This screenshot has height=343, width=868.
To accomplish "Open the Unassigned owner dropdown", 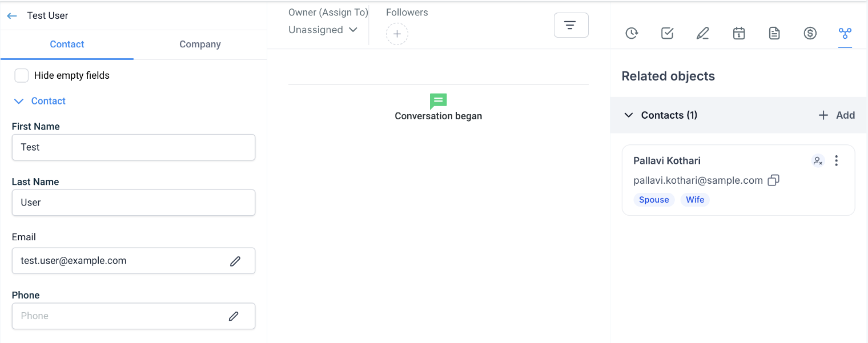I will pos(323,30).
